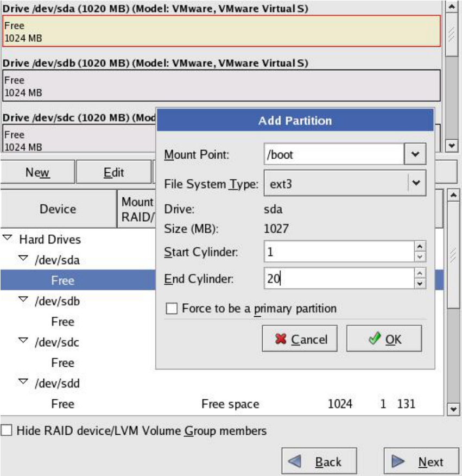Click the 131 end cylinder value
This screenshot has width=462, height=476.
pyautogui.click(x=406, y=404)
